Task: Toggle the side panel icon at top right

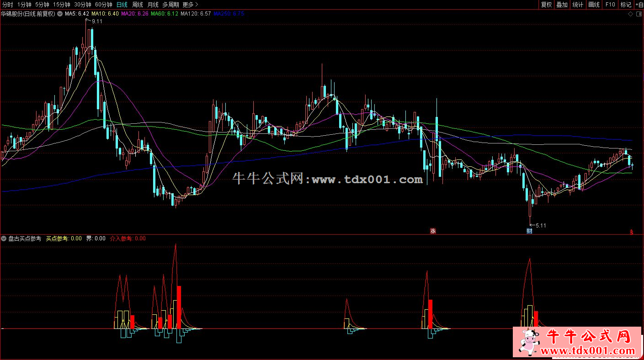Action: [639, 14]
